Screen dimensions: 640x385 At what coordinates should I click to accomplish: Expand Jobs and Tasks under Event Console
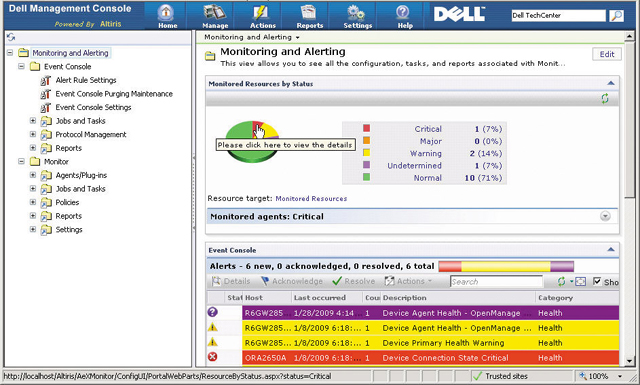[33, 120]
